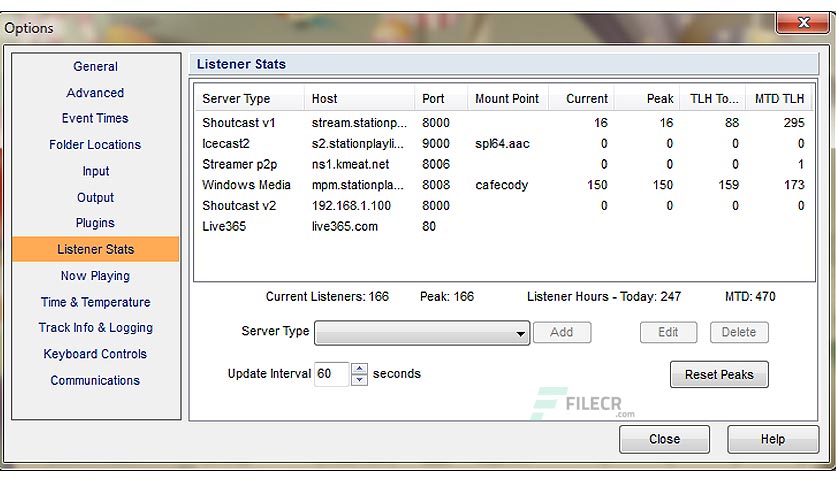Select the Streamer p2p row
Image resolution: width=836 pixels, height=484 pixels.
(x=503, y=164)
